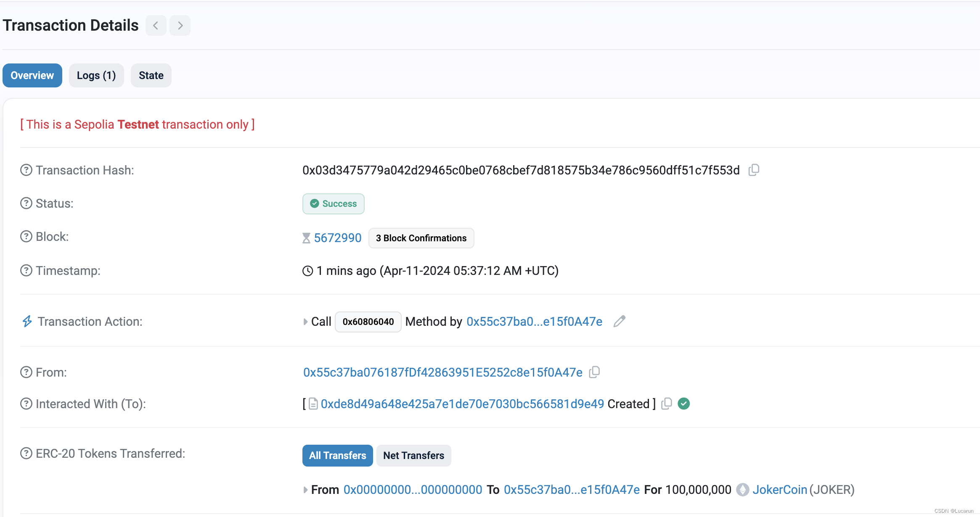Click the copy icon next to Transaction Hash
This screenshot has height=517, width=980.
tap(754, 170)
